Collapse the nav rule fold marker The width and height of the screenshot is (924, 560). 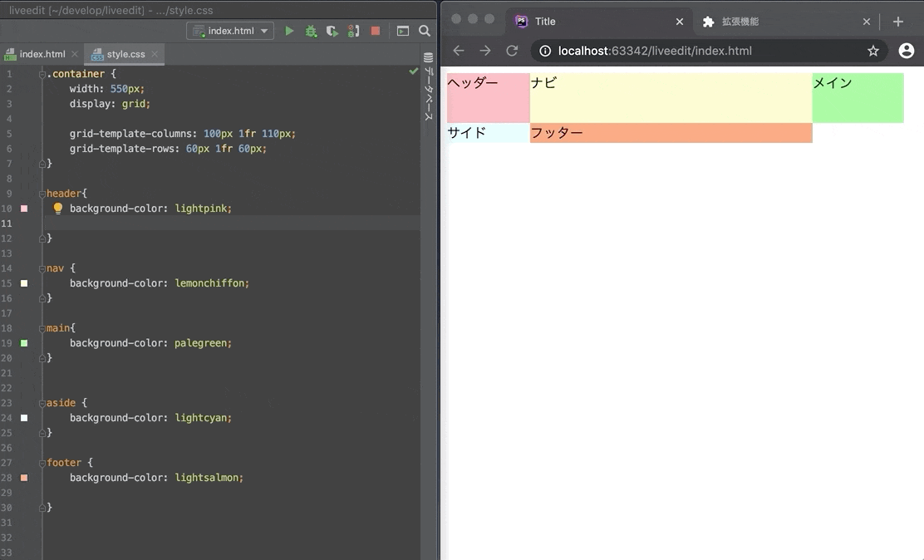[x=42, y=269]
